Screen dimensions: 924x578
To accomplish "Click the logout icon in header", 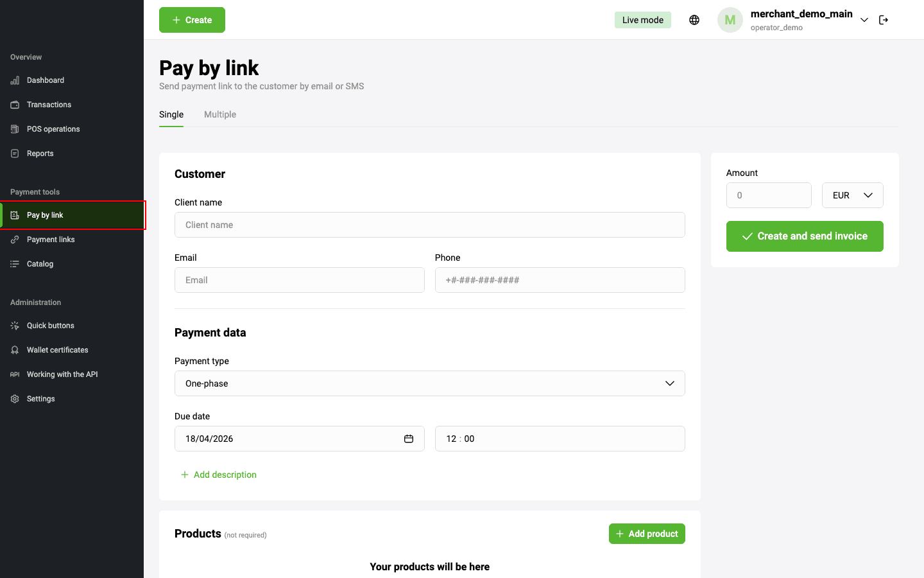I will pyautogui.click(x=884, y=20).
